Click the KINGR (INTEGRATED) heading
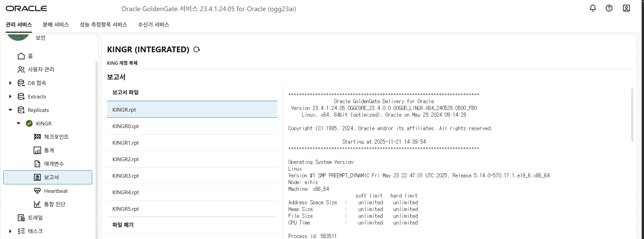644x239 pixels. pos(148,50)
